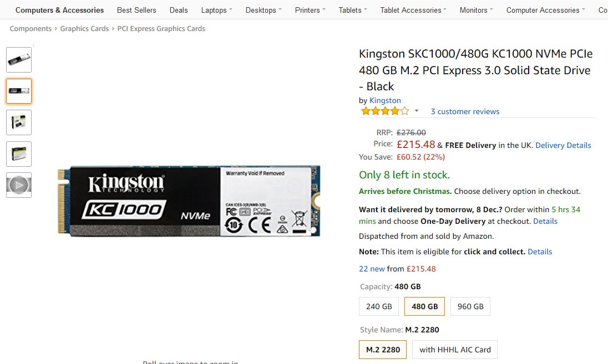Go to Graphics Cards breadcrumb
The width and height of the screenshot is (608, 364).
click(x=84, y=29)
